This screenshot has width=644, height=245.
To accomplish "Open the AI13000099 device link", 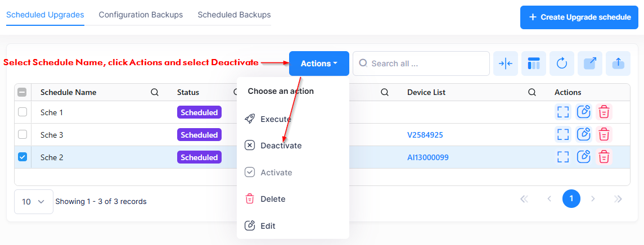I will [427, 157].
